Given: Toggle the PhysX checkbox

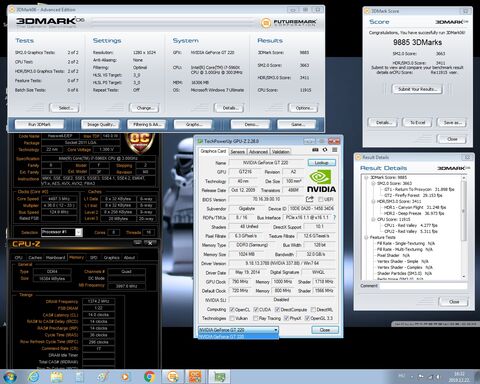Looking at the screenshot, I should tap(286, 318).
